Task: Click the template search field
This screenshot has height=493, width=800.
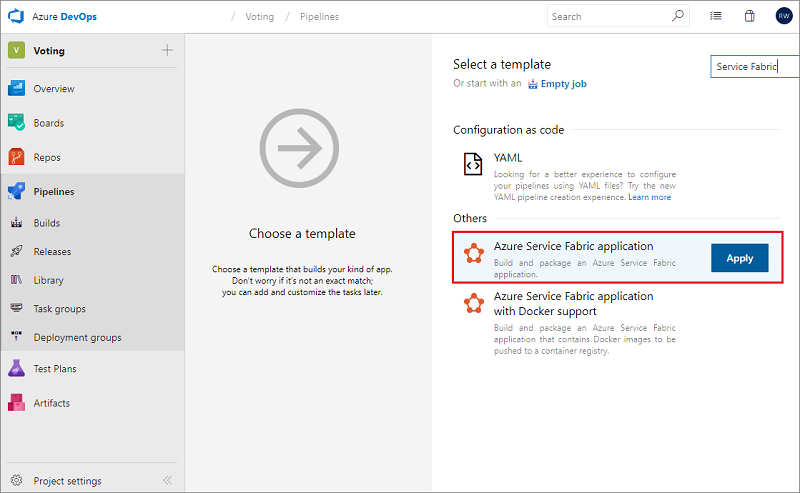Action: tap(744, 67)
